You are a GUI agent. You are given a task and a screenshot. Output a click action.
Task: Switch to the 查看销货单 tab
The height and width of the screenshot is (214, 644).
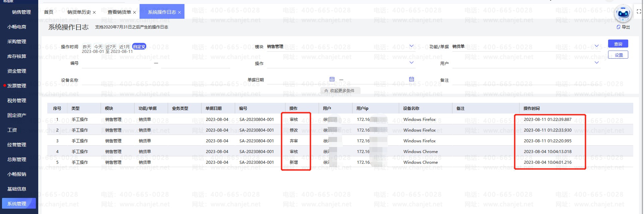(x=119, y=12)
